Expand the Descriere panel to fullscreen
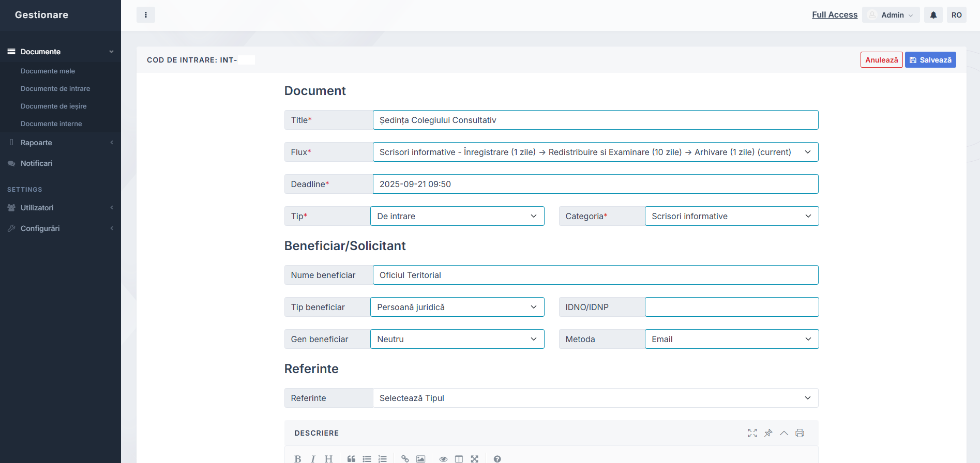Viewport: 980px width, 463px height. (x=752, y=433)
